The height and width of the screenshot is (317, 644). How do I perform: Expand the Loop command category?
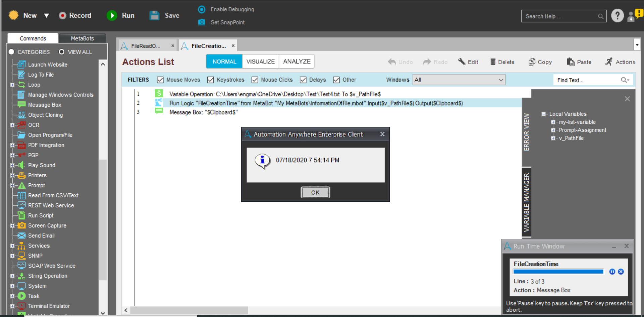pyautogui.click(x=12, y=85)
